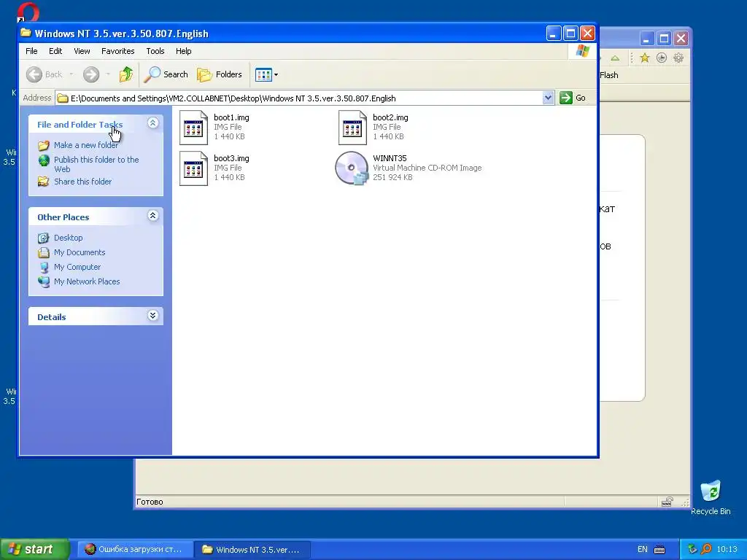Click the Publish to Web globe icon
The height and width of the screenshot is (560, 747).
pos(44,160)
